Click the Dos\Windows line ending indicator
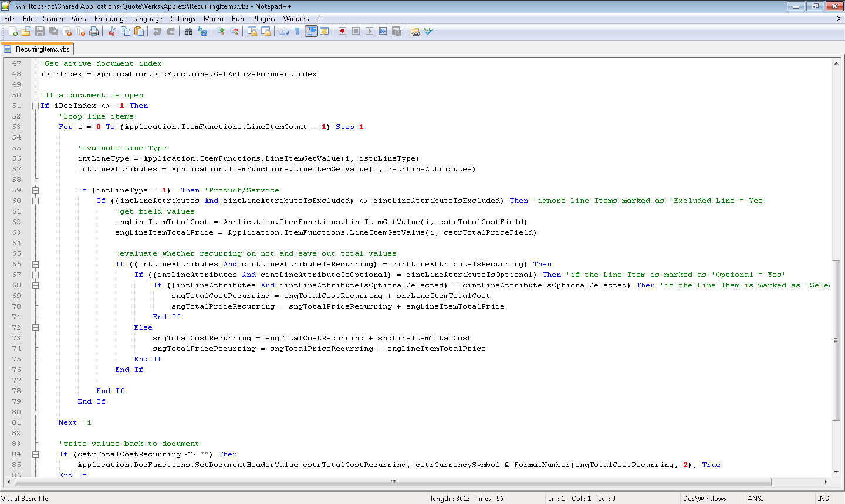 704,499
